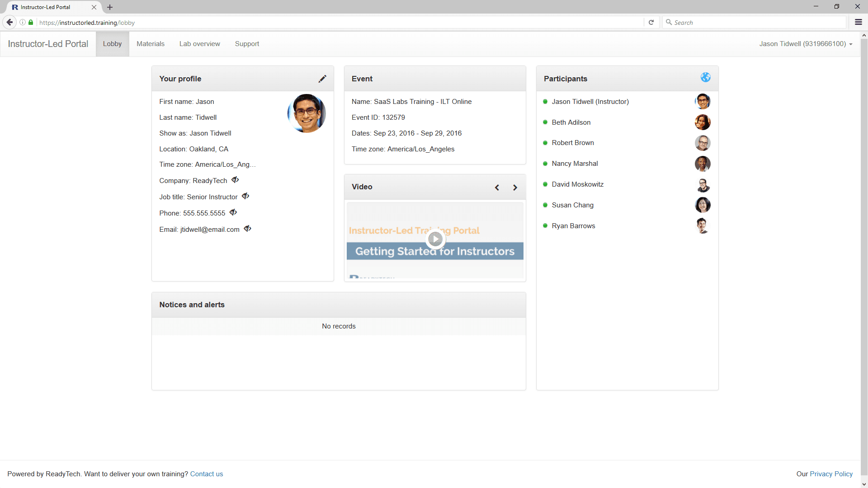The image size is (868, 488).
Task: Open the Materials tab
Action: point(151,44)
